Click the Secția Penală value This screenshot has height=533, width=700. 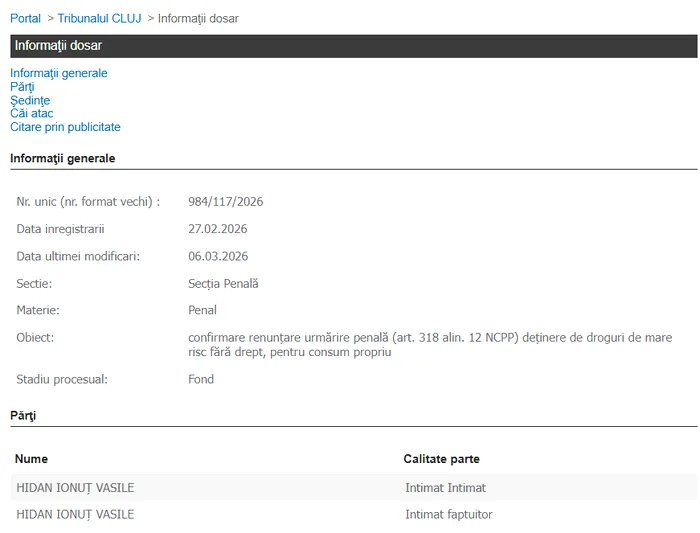[223, 283]
